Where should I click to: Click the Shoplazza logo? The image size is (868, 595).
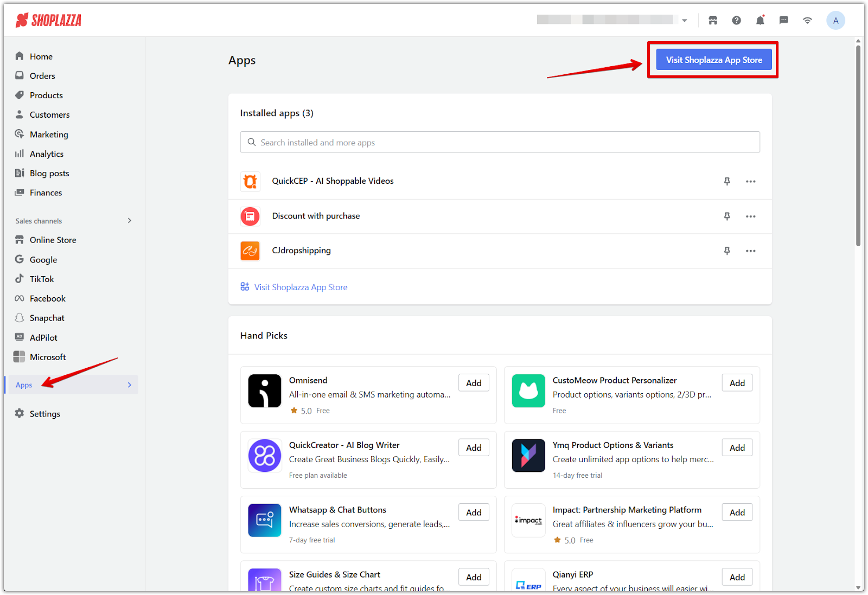49,21
